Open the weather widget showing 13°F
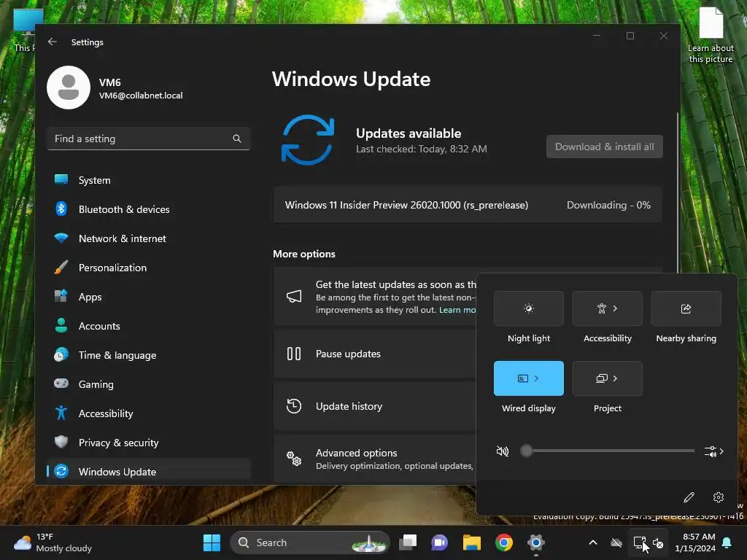The width and height of the screenshot is (747, 560). click(x=53, y=542)
